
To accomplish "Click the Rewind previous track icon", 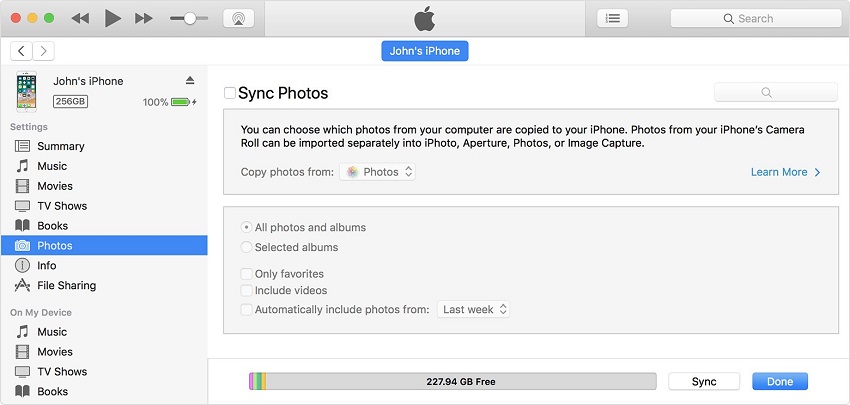I will click(81, 18).
